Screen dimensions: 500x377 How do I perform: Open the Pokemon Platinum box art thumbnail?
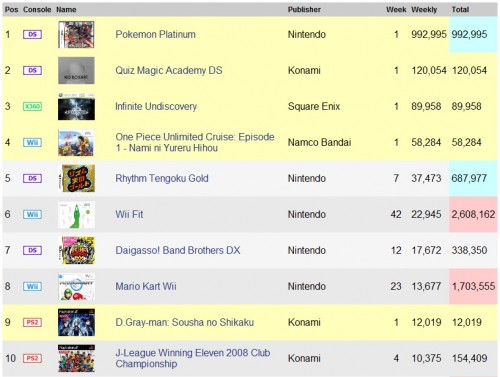click(x=76, y=34)
